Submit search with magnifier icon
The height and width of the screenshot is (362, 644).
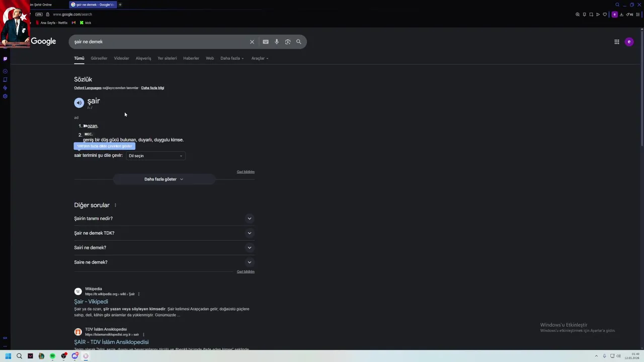(x=299, y=42)
